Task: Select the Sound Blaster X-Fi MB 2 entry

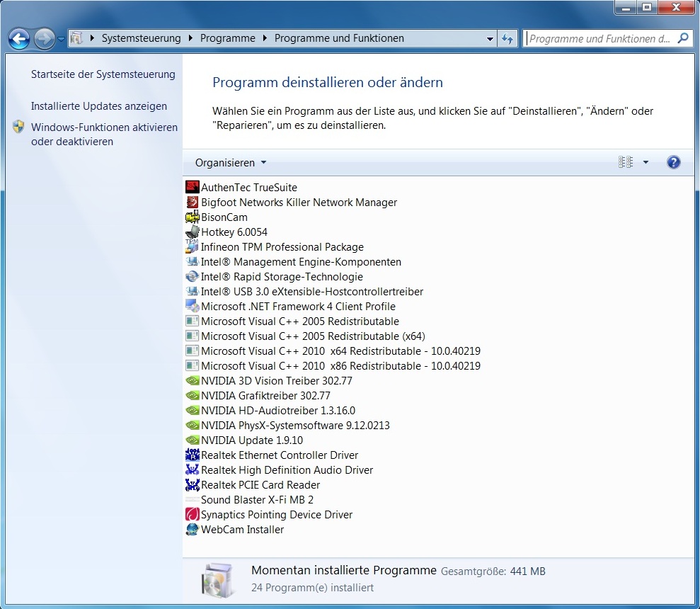Action: (257, 499)
